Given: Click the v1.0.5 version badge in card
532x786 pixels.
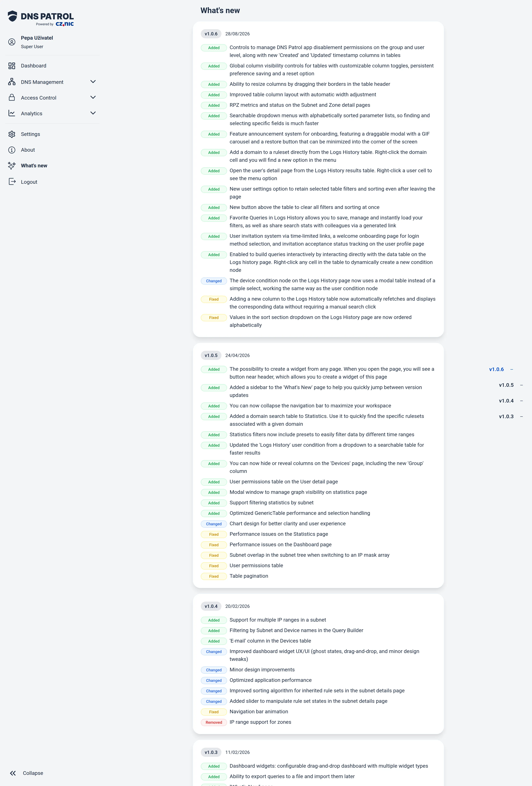Looking at the screenshot, I should 211,356.
